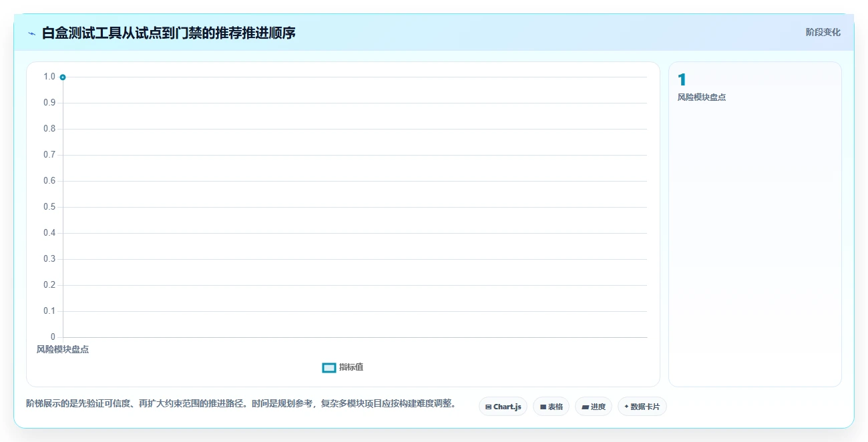868x442 pixels.
Task: Click the 数据卡片 tag pill
Action: [642, 406]
